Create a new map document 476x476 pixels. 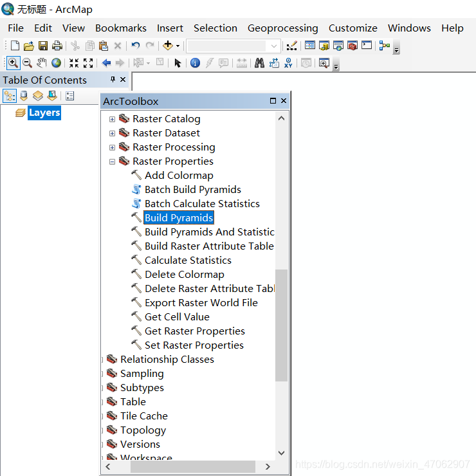(x=15, y=46)
